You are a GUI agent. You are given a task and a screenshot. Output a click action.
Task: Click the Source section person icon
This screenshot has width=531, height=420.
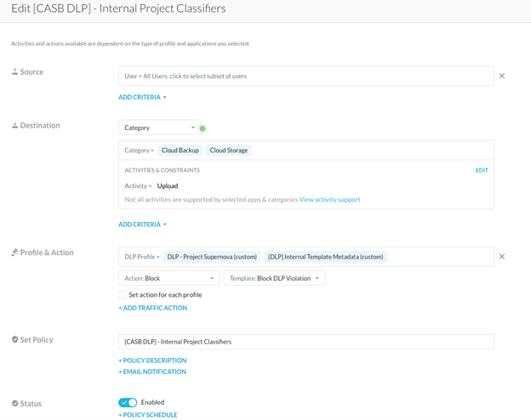point(14,72)
